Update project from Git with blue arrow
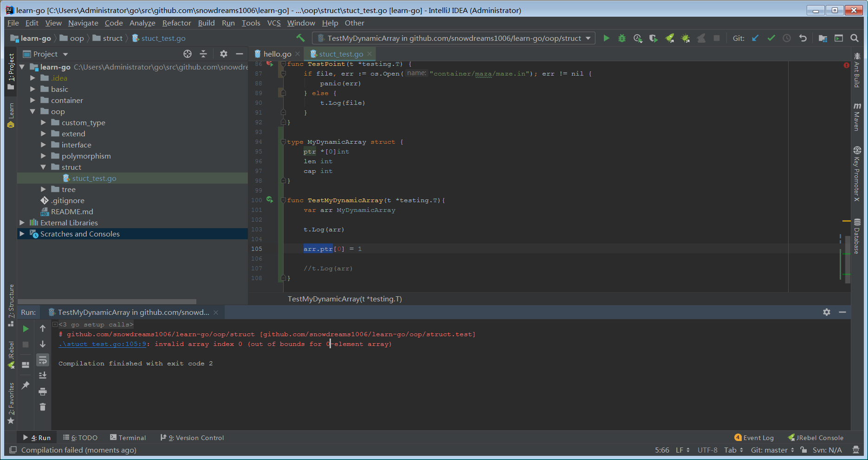 755,38
